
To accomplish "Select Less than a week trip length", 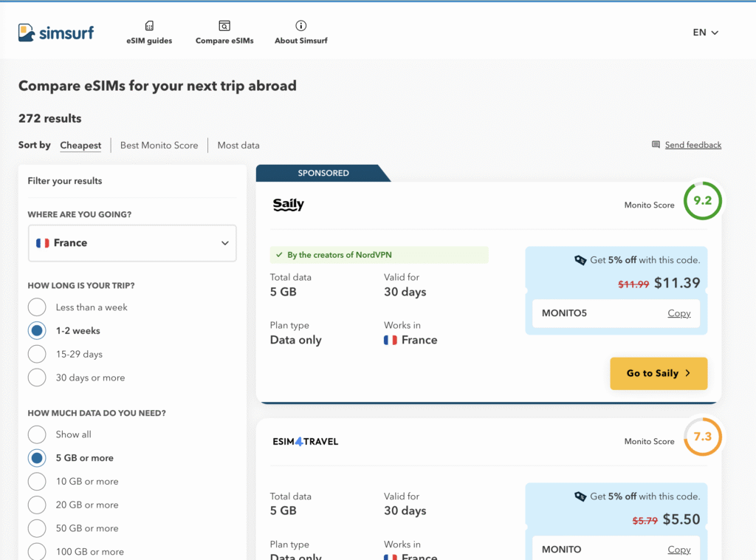I will (x=37, y=307).
